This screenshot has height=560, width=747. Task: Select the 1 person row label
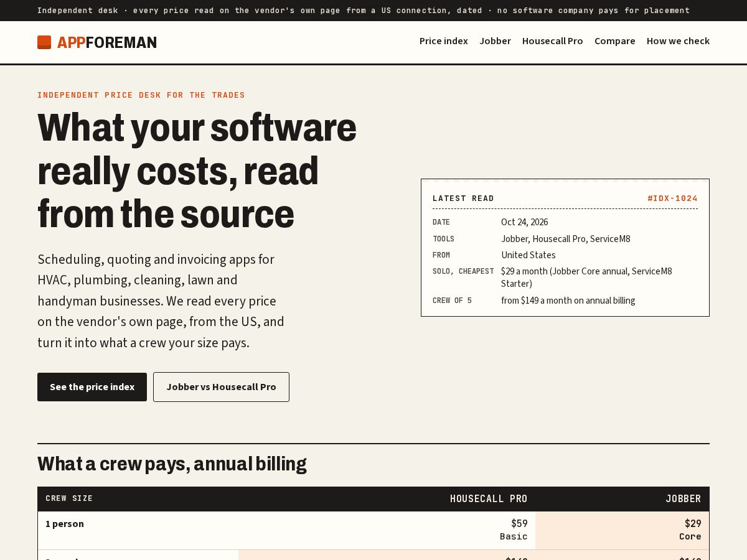pyautogui.click(x=65, y=524)
